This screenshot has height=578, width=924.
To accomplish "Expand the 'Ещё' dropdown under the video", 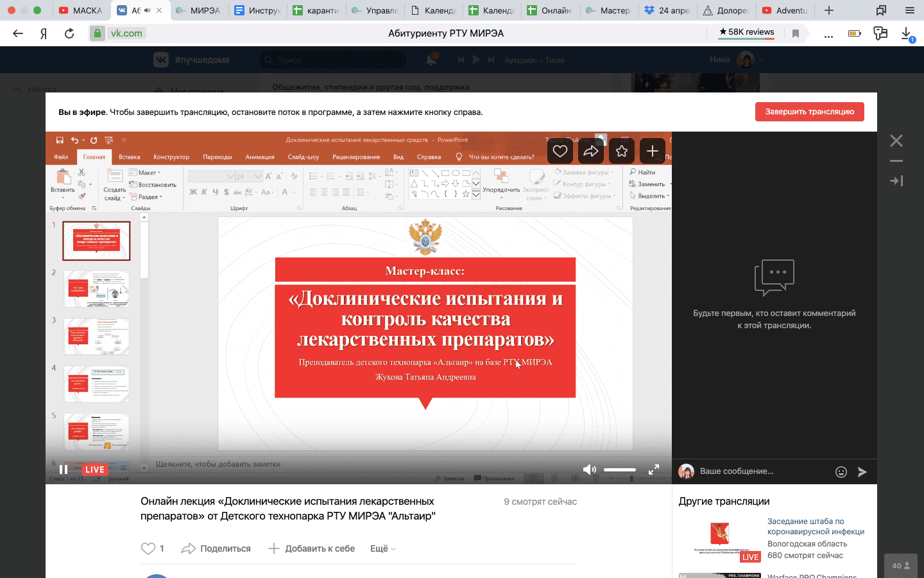I will (x=383, y=548).
